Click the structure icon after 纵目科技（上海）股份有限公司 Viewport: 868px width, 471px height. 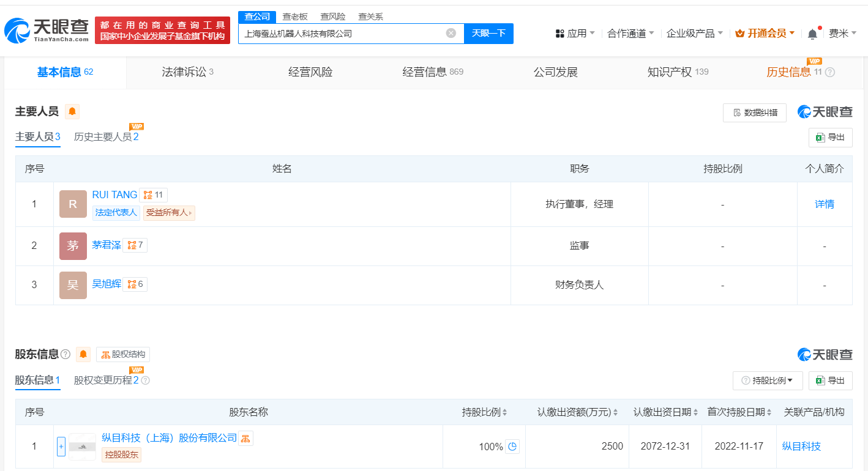coord(245,438)
